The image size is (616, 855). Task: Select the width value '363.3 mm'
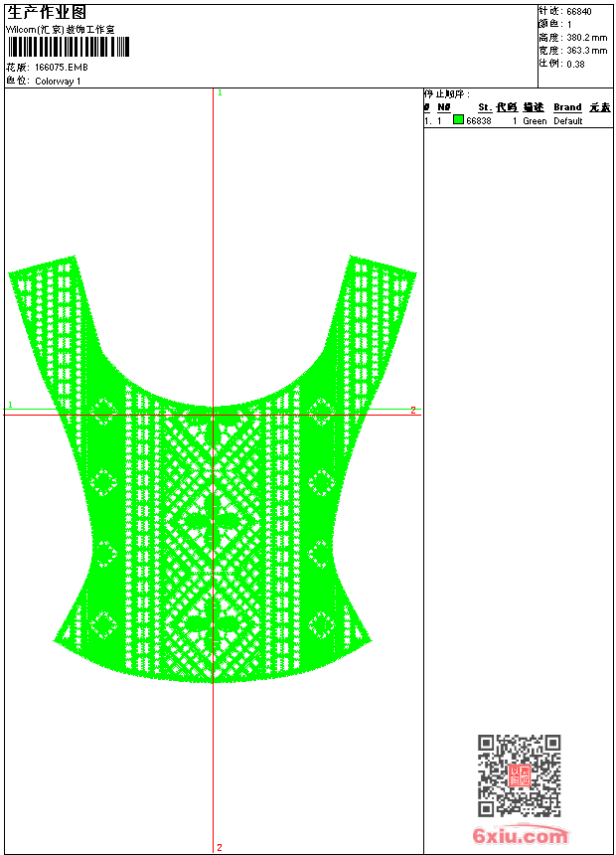coord(587,51)
